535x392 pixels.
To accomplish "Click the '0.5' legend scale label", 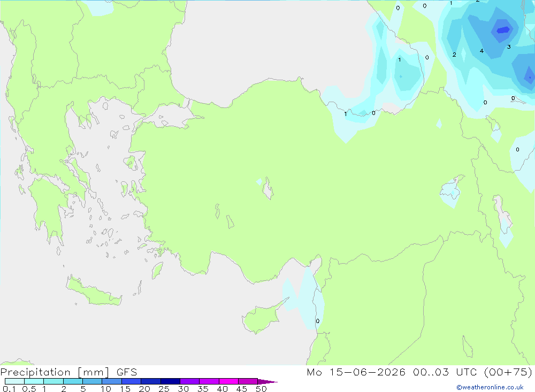I will [29, 389].
